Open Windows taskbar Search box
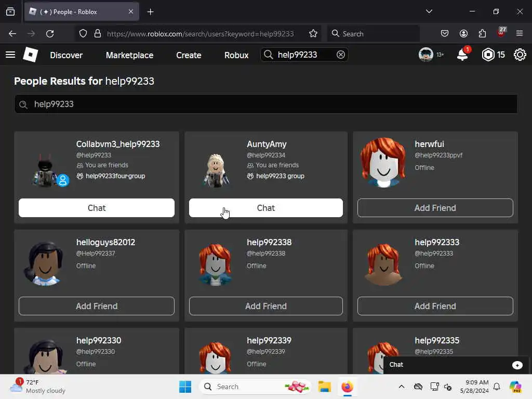 click(255, 387)
